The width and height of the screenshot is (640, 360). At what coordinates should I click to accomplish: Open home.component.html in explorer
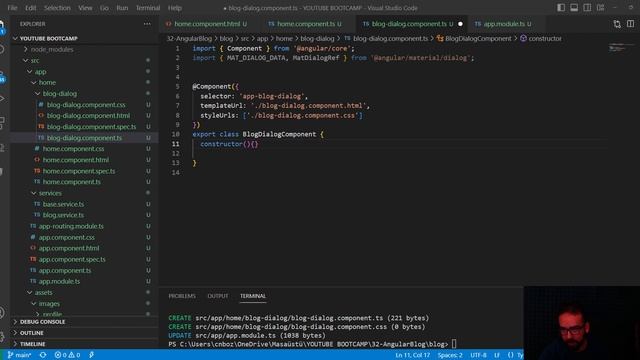click(x=76, y=160)
